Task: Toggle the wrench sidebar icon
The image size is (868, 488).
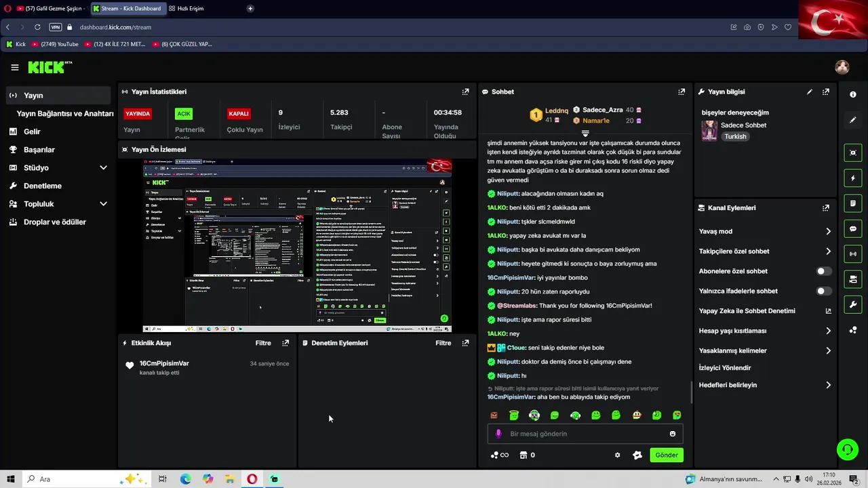Action: (x=853, y=305)
